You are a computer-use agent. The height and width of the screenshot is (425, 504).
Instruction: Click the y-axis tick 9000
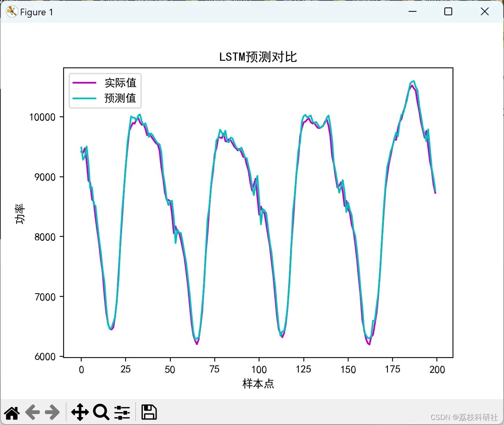click(x=45, y=177)
